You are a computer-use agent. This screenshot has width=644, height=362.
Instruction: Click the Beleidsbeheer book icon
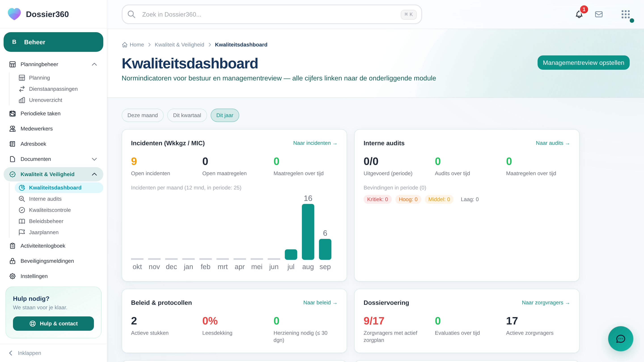click(x=22, y=221)
